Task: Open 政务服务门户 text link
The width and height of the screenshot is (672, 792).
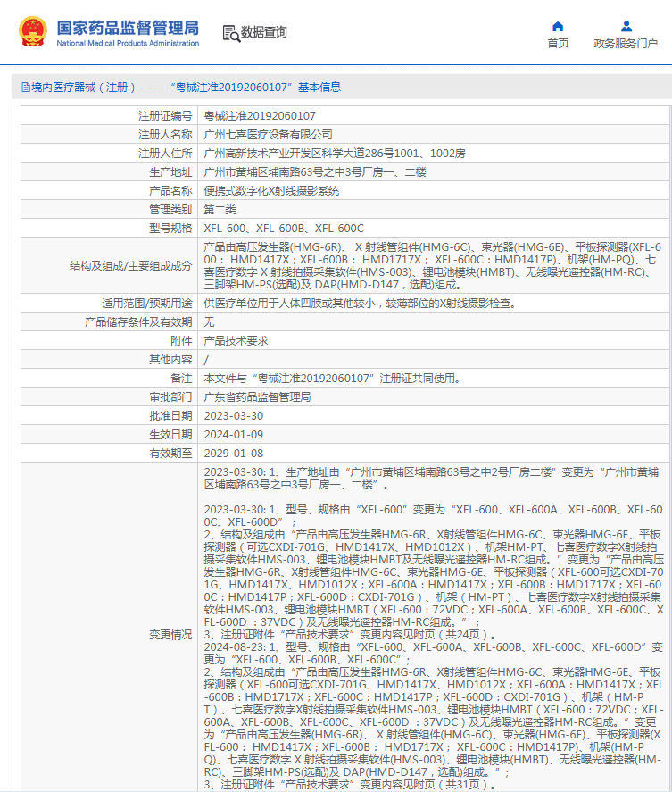Action: [x=626, y=44]
